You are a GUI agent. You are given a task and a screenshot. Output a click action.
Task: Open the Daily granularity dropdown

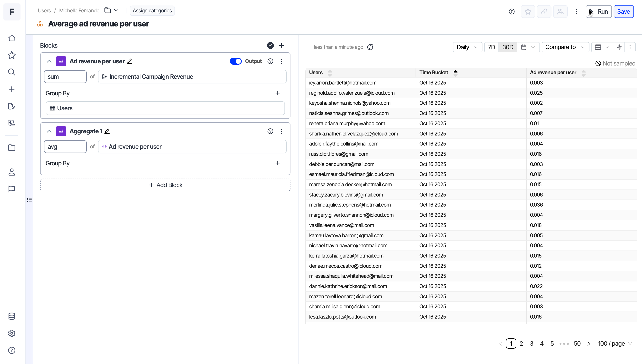click(x=467, y=47)
